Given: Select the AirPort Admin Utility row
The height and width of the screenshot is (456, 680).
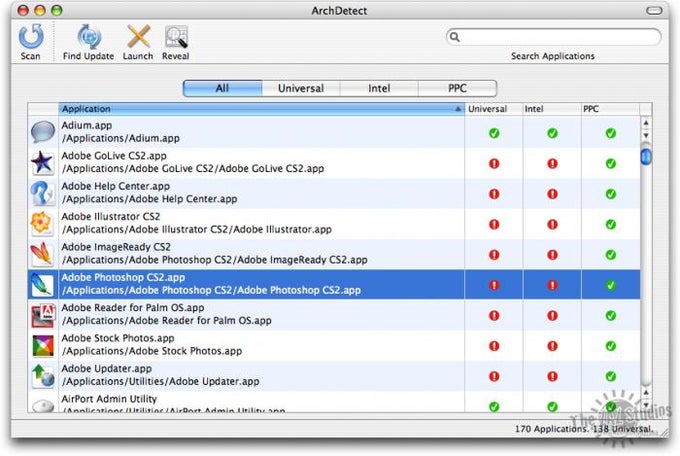Looking at the screenshot, I should [334, 402].
